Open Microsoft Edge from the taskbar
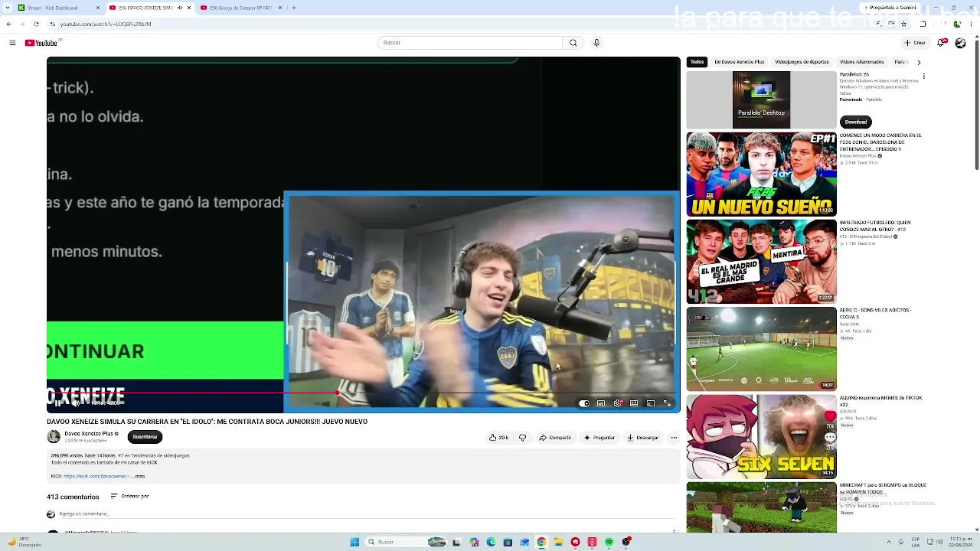 [491, 542]
